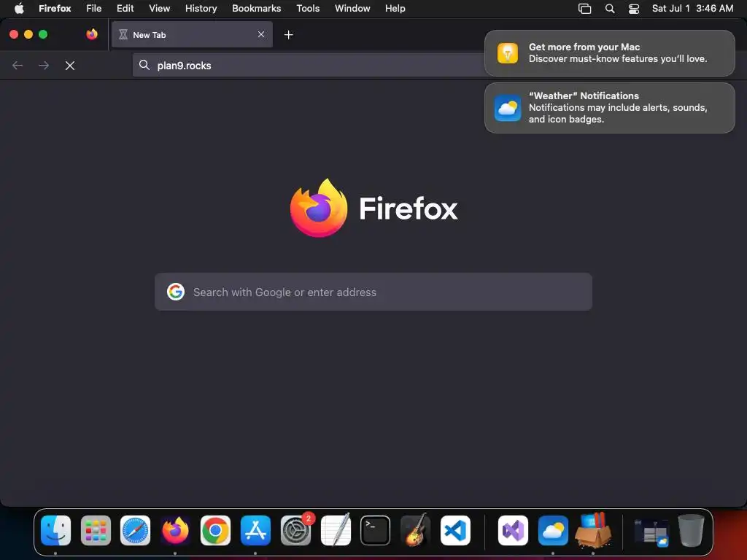Viewport: 747px width, 560px height.
Task: Open the Get more from your Mac notification
Action: pyautogui.click(x=610, y=52)
